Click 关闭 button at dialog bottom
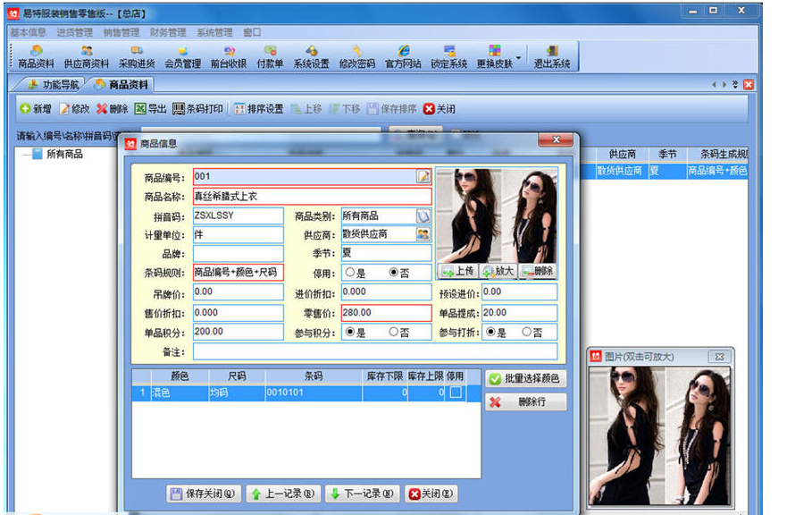Screen dimensions: 812x515 (x=431, y=494)
